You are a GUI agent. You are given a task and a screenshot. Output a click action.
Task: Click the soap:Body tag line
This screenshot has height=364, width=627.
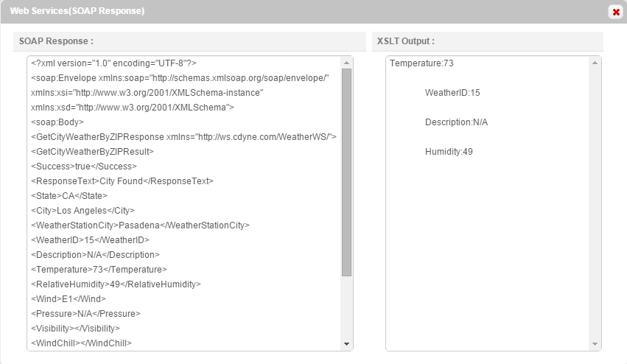[x=57, y=122]
